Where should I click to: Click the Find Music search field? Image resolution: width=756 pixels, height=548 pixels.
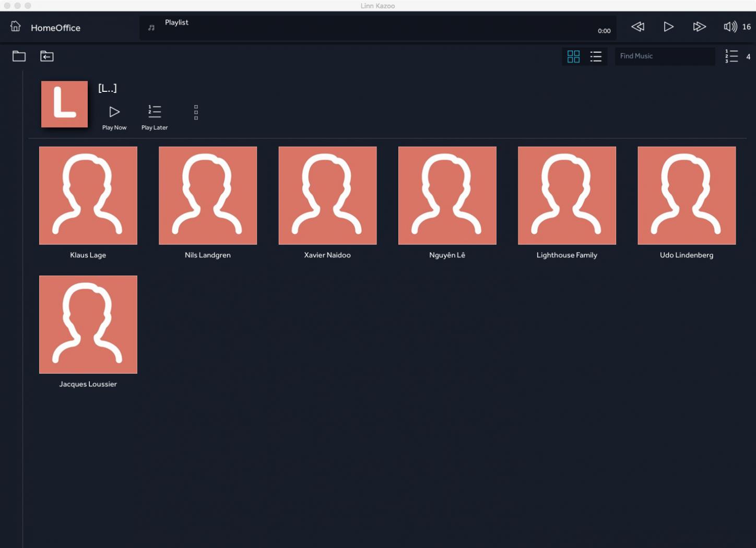664,56
